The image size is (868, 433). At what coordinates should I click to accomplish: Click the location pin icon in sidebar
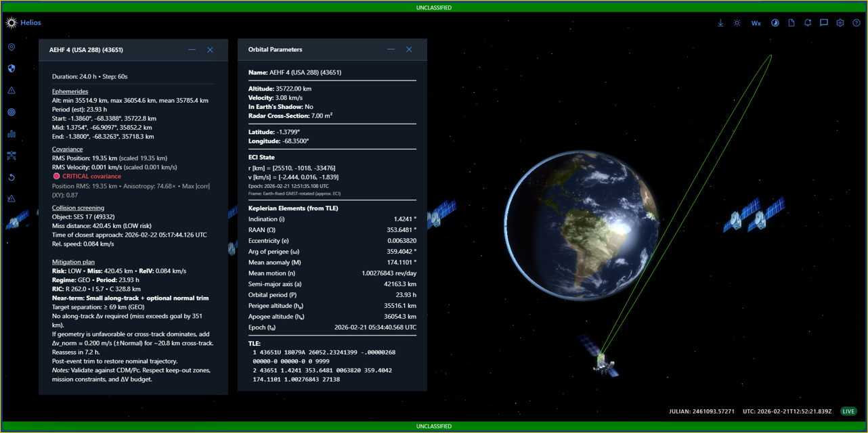(x=12, y=47)
